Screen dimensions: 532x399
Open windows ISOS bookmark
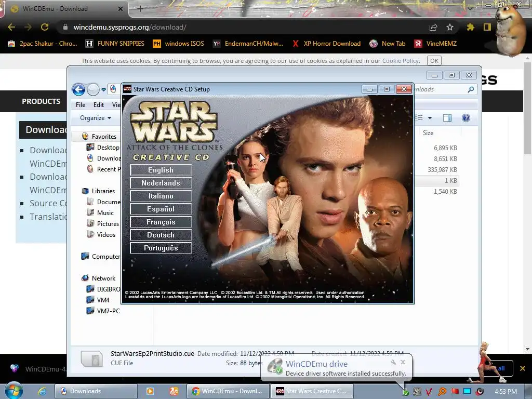(x=179, y=44)
